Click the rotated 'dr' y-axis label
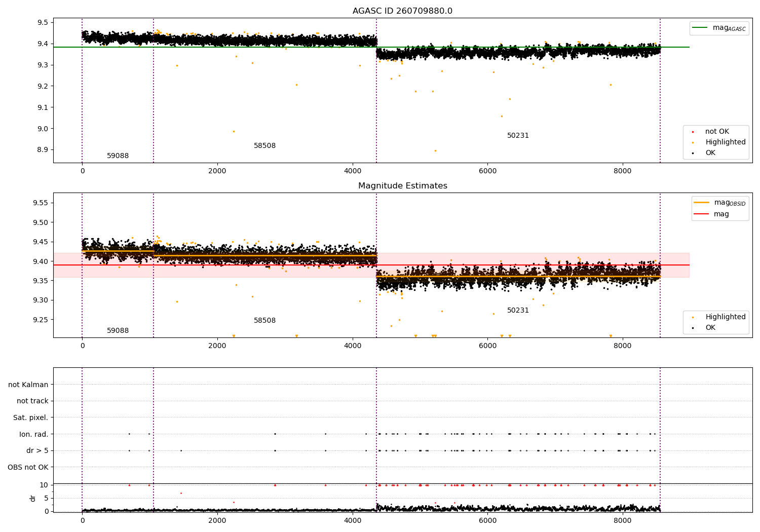760x532 pixels. coord(33,498)
